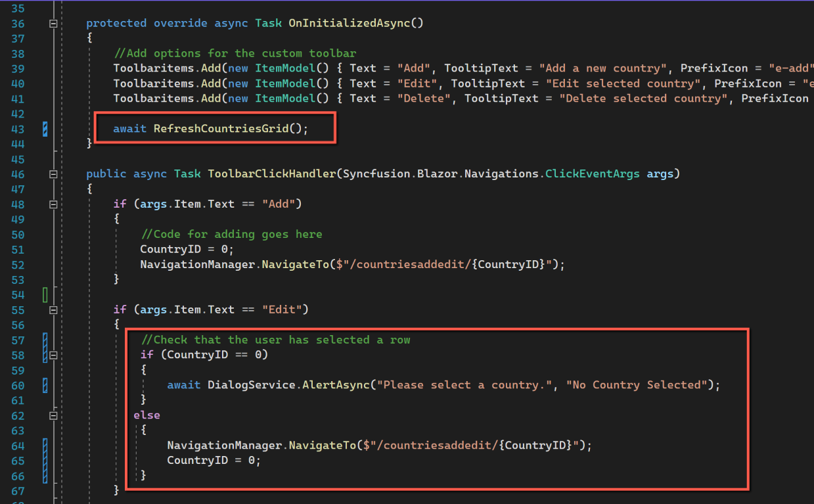Collapse the 'Add' if-statement block
This screenshot has width=814, height=504.
click(53, 204)
